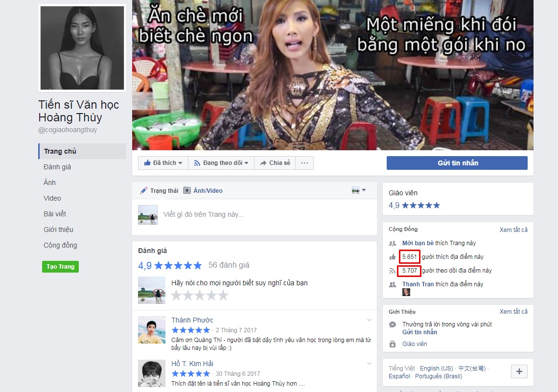Image resolution: width=558 pixels, height=392 pixels.
Task: Click the three-dots more options button
Action: (x=304, y=163)
